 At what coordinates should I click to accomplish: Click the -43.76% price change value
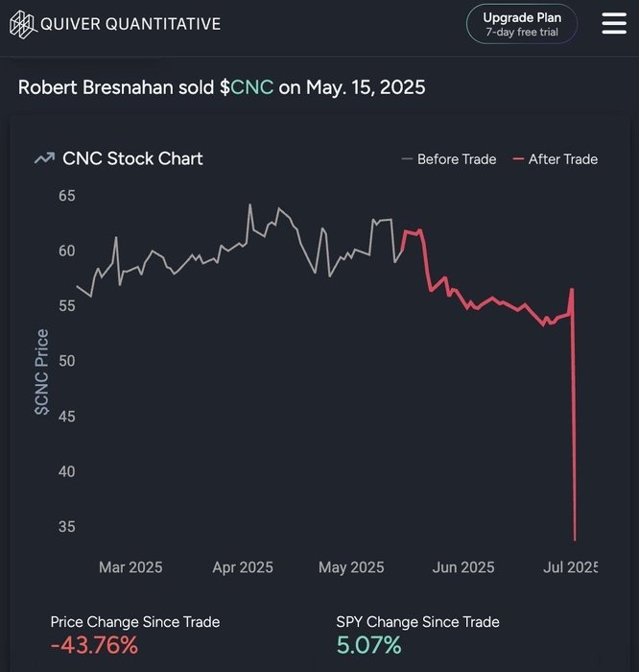pos(94,645)
